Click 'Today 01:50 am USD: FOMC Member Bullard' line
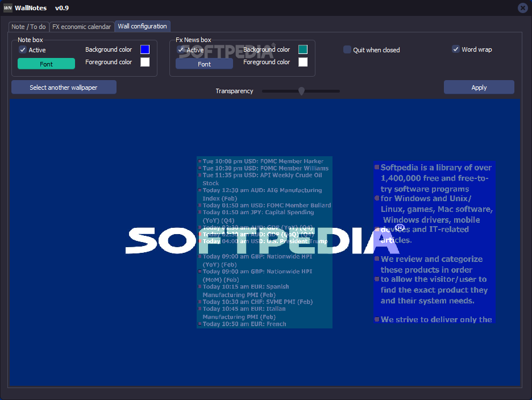 pyautogui.click(x=267, y=205)
